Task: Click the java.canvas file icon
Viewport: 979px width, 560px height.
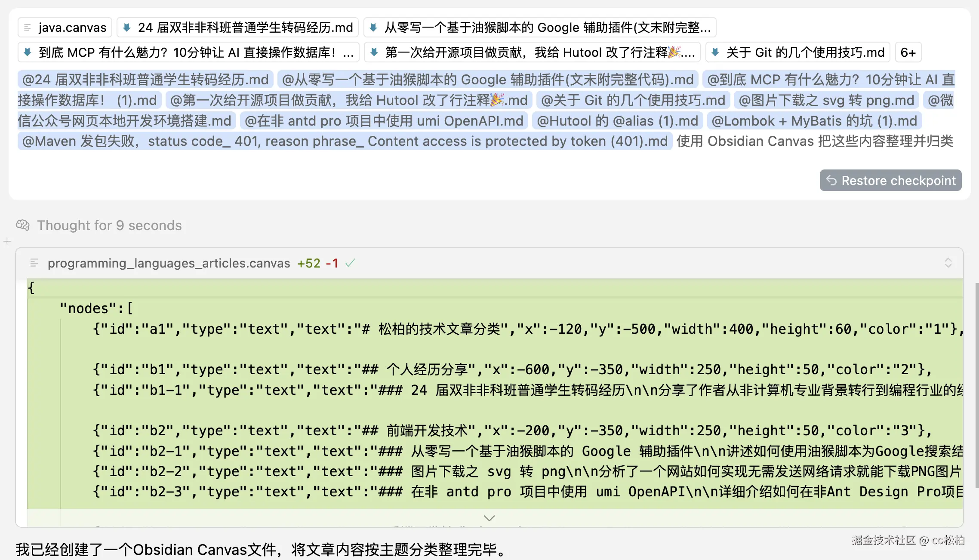Action: [x=28, y=28]
